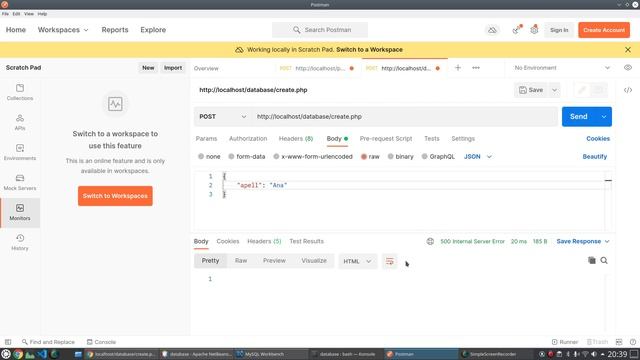Screen dimensions: 640x360
Task: Open Pre-request Script tab
Action: tap(386, 139)
